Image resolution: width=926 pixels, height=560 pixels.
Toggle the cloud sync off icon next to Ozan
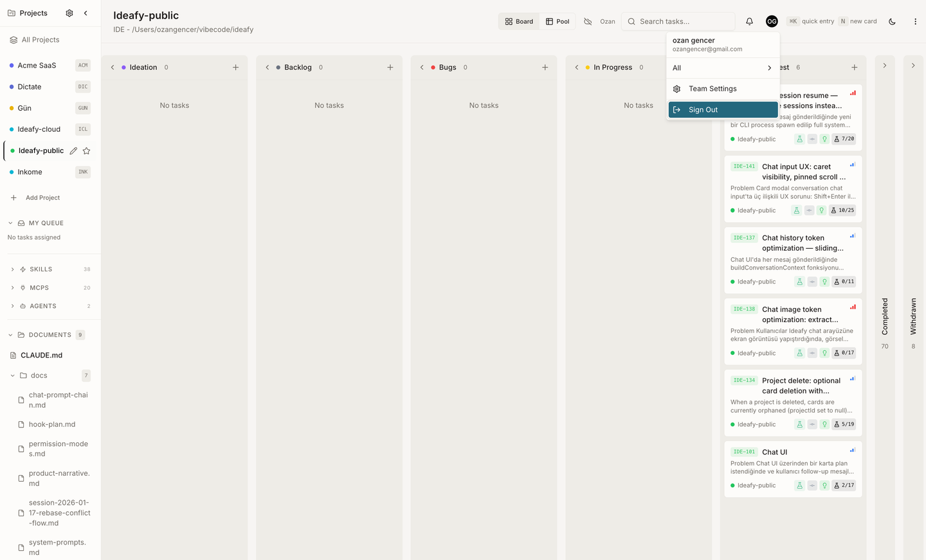(x=588, y=21)
